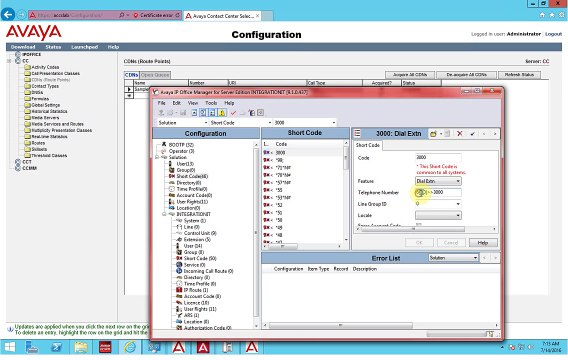
Task: Click the Telephone Number input field
Action: coord(438,192)
